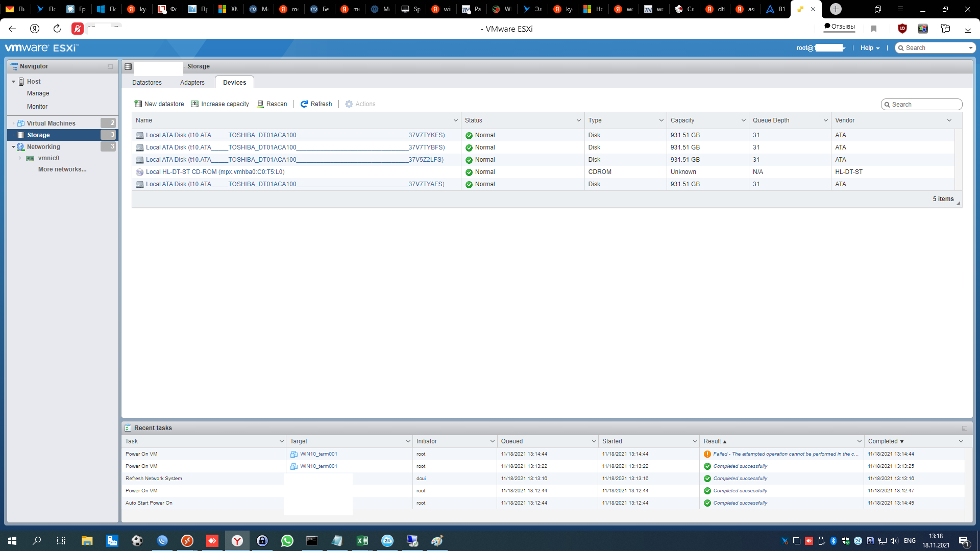Collapse the Host tree node
The image size is (980, 551).
click(x=14, y=82)
